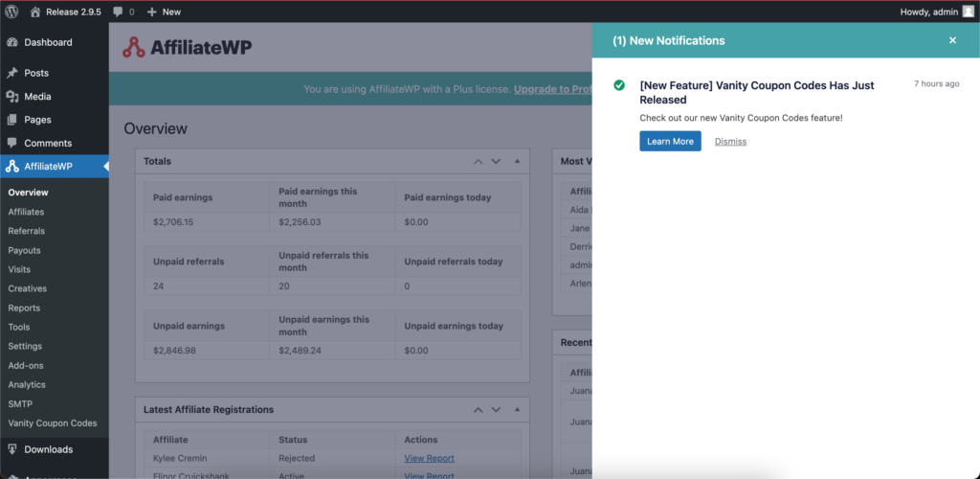Click the Vanity Coupon Codes notification title
The width and height of the screenshot is (980, 479).
coord(757,93)
